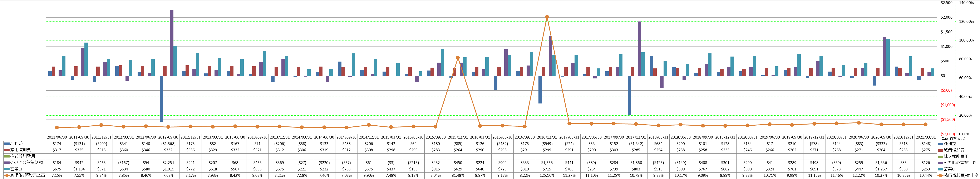980x179 pixels.
Task: Click red 減価償却費 swatch in table row header
Action: click(6, 150)
